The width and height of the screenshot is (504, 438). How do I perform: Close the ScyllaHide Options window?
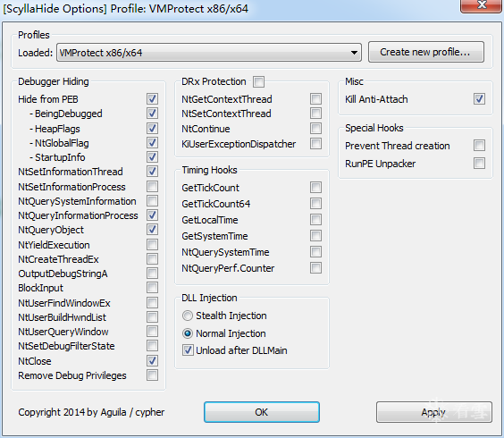[482, 5]
